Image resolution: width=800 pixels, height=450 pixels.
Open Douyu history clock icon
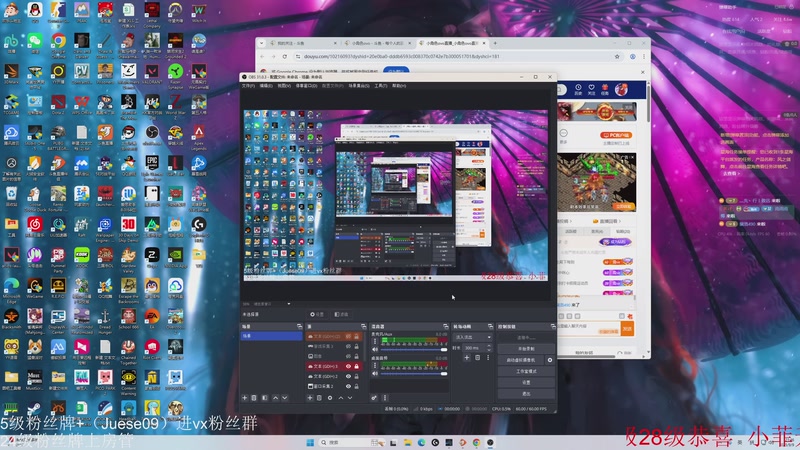(x=578, y=89)
